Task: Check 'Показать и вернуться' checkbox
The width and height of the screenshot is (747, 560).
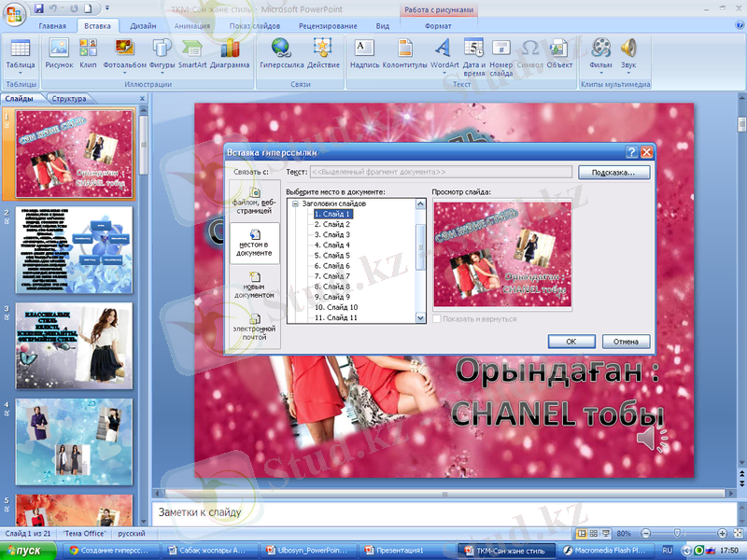Action: pos(437,318)
